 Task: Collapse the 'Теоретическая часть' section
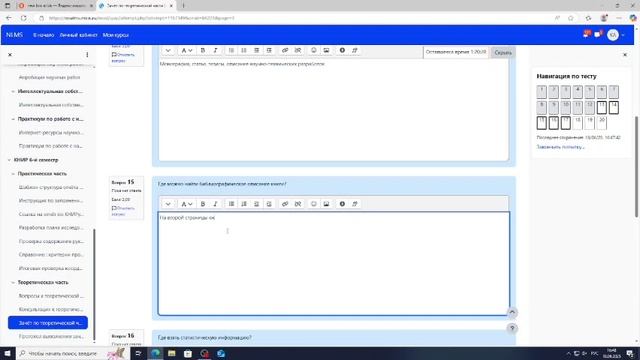click(x=13, y=282)
